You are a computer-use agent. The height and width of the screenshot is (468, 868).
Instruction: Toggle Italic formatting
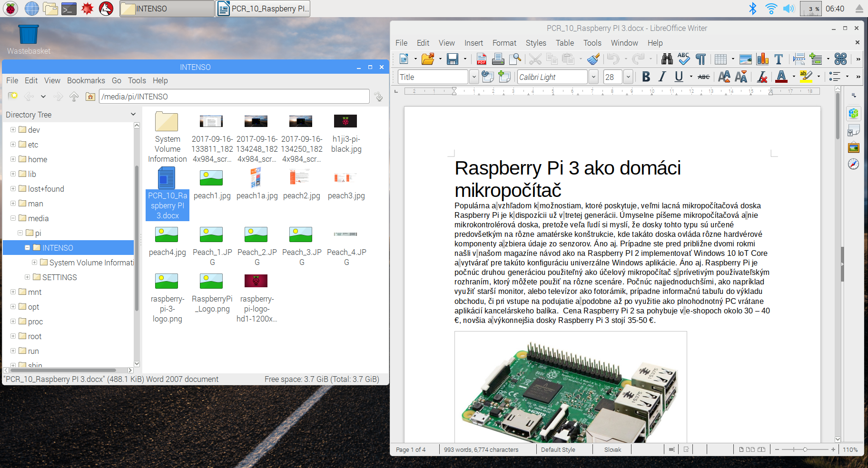(662, 77)
